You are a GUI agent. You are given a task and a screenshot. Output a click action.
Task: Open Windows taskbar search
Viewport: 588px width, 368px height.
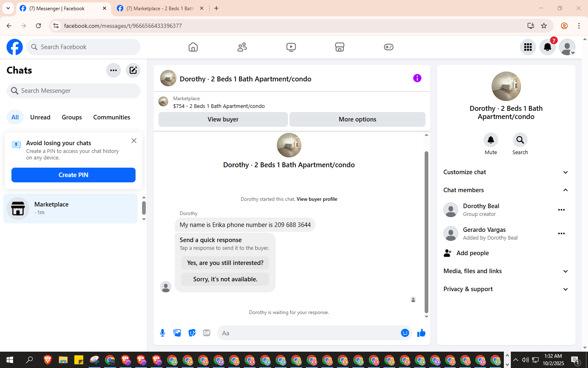[x=29, y=360]
